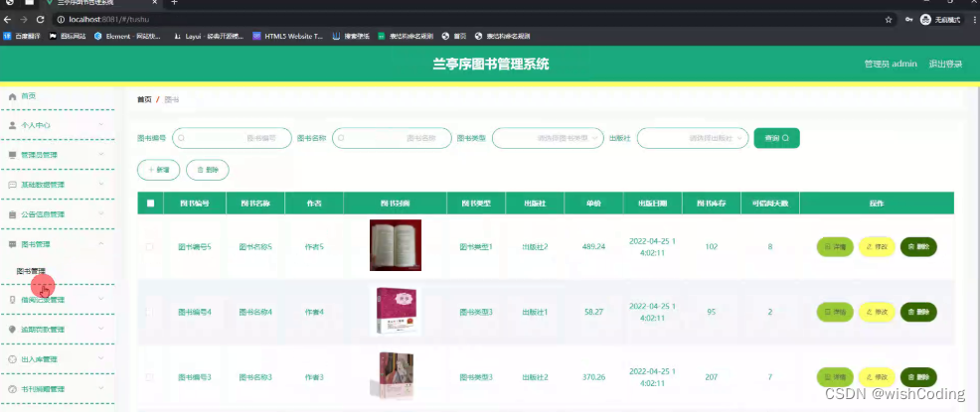The height and width of the screenshot is (412, 980).
Task: Open the incognito profile icon
Action: 925,20
